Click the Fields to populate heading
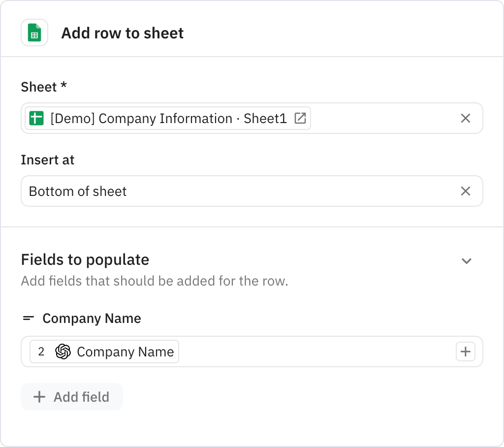This screenshot has width=504, height=447. tap(85, 259)
